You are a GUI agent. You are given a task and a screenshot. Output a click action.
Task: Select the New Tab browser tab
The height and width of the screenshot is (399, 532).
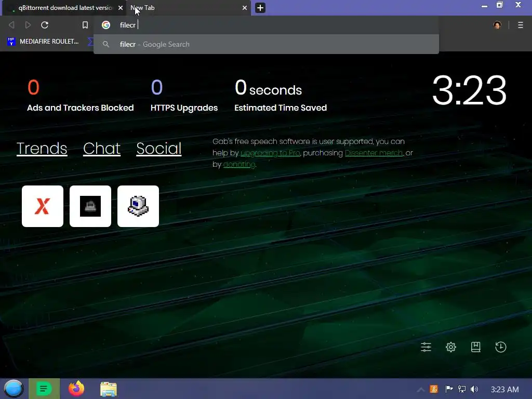pyautogui.click(x=188, y=8)
